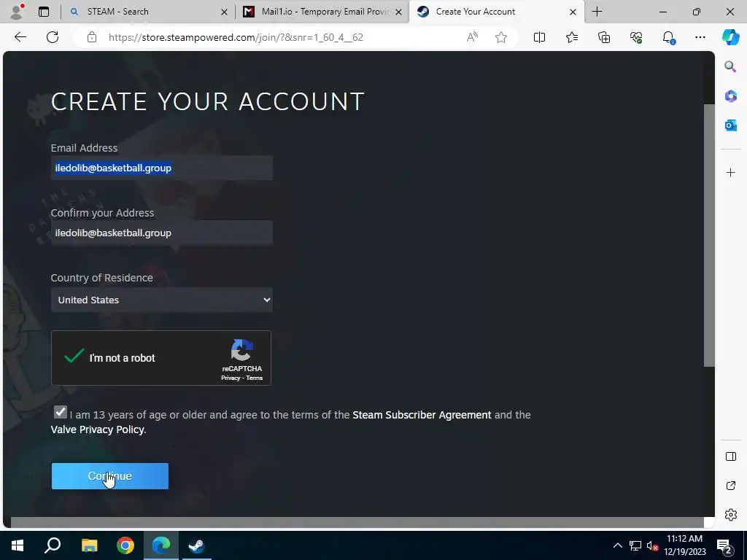View site information lock icon
Image resolution: width=747 pixels, height=560 pixels.
(92, 37)
